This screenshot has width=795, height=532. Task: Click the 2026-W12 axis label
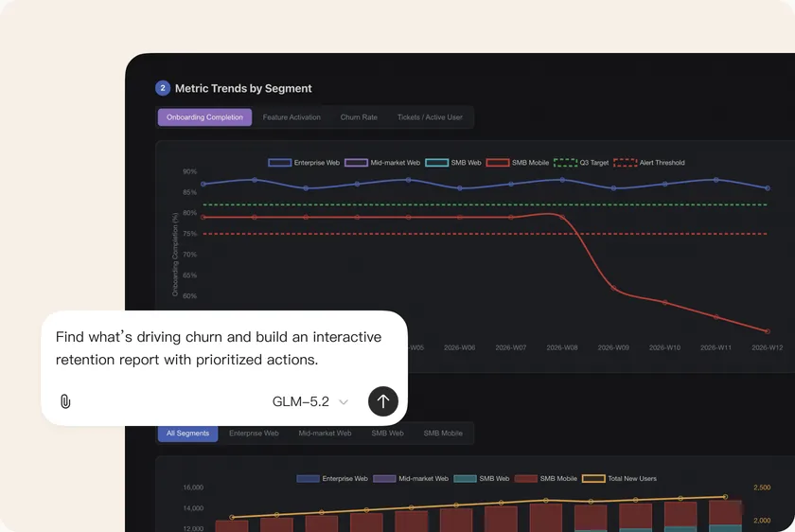click(768, 348)
